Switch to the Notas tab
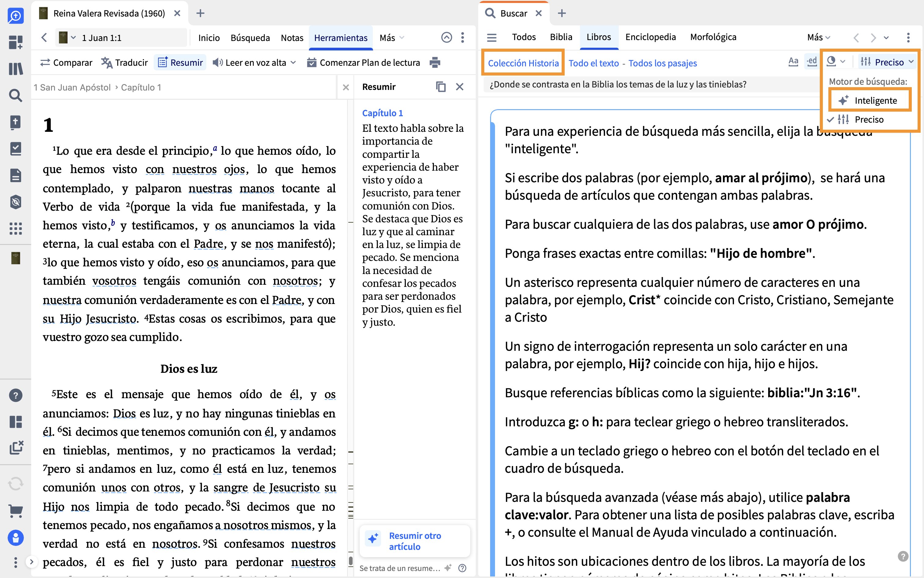 point(292,37)
